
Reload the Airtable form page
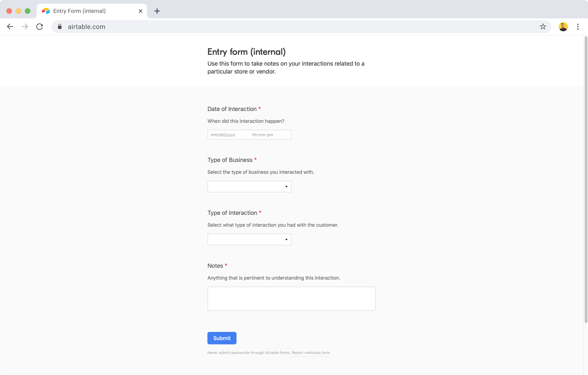[x=40, y=27]
